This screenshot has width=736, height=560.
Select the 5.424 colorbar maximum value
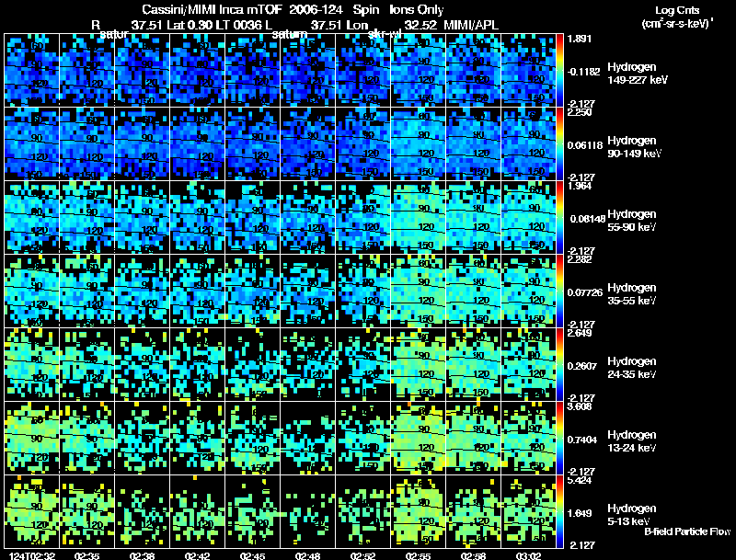pos(581,480)
